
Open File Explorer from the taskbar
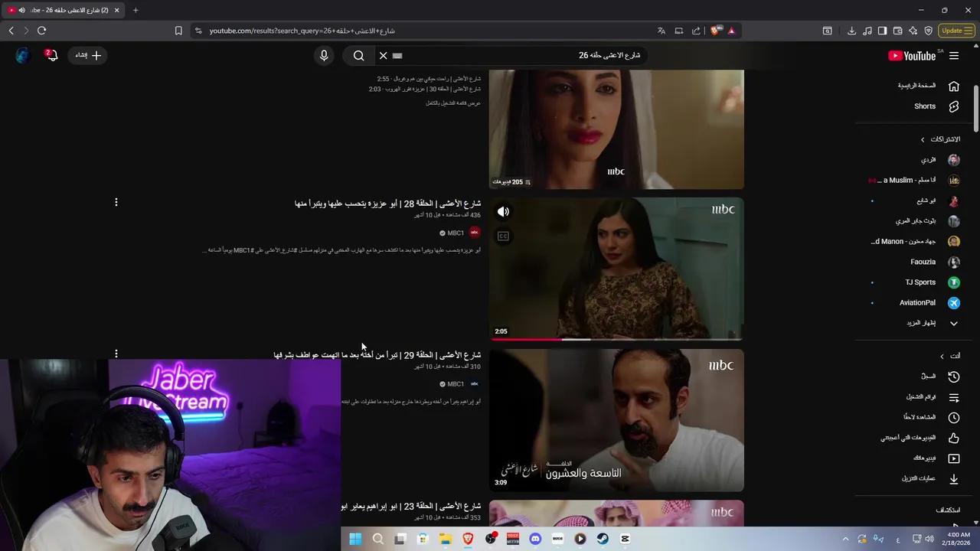point(446,539)
